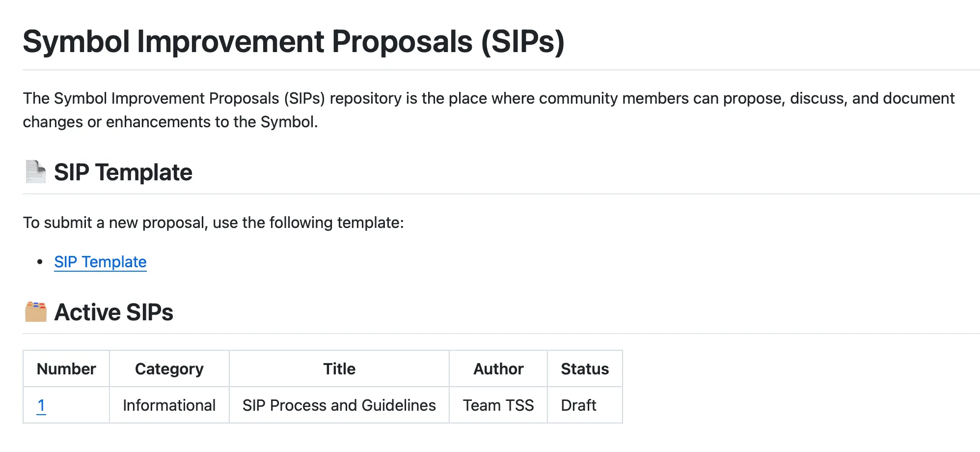Select the Title column header
Image resolution: width=980 pixels, height=452 pixels.
[x=339, y=368]
